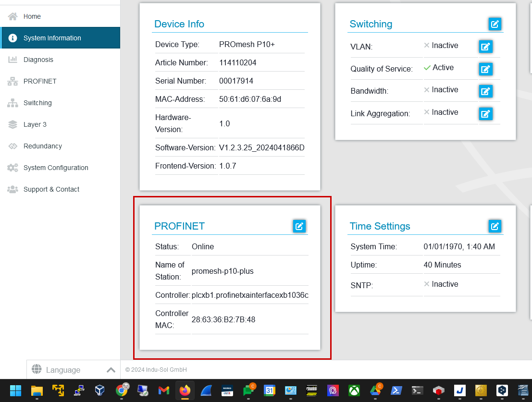Click the Software-Version value V1.2.3.25_2024041866D
532x402 pixels.
click(x=261, y=147)
